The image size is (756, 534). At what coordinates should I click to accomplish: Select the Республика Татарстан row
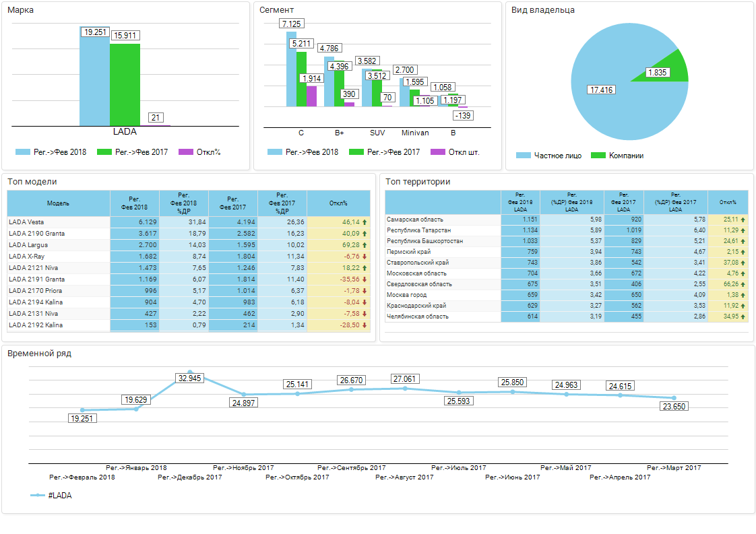pyautogui.click(x=442, y=230)
